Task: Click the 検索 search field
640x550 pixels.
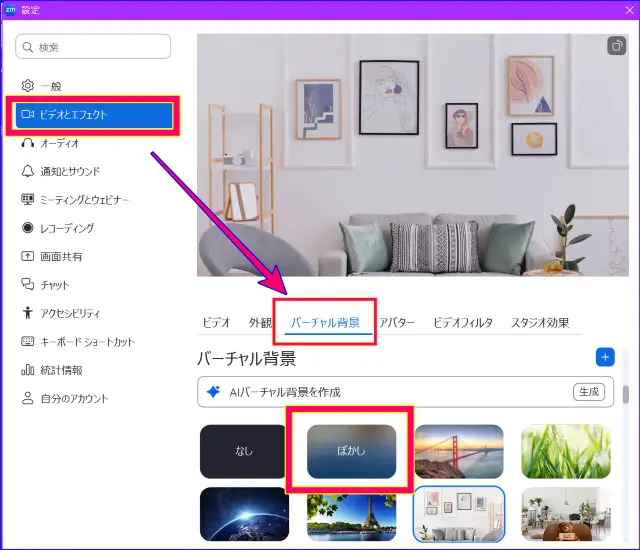Action: click(93, 47)
